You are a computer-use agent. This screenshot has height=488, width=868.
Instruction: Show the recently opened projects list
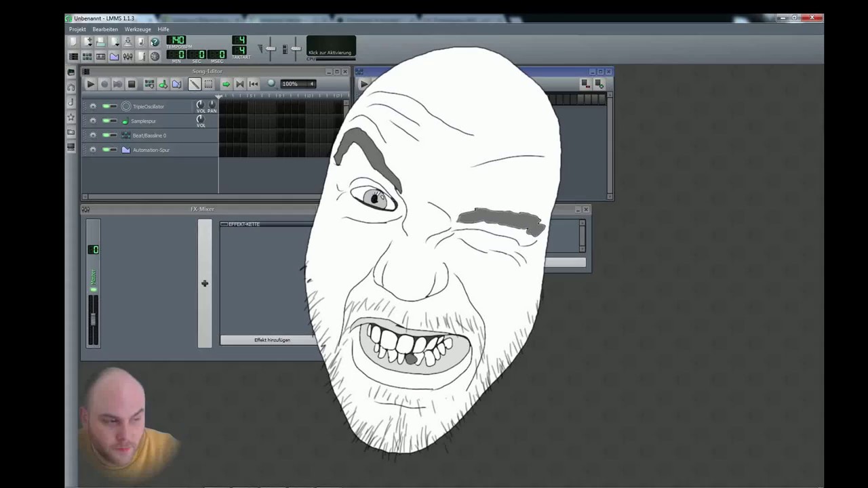click(114, 42)
